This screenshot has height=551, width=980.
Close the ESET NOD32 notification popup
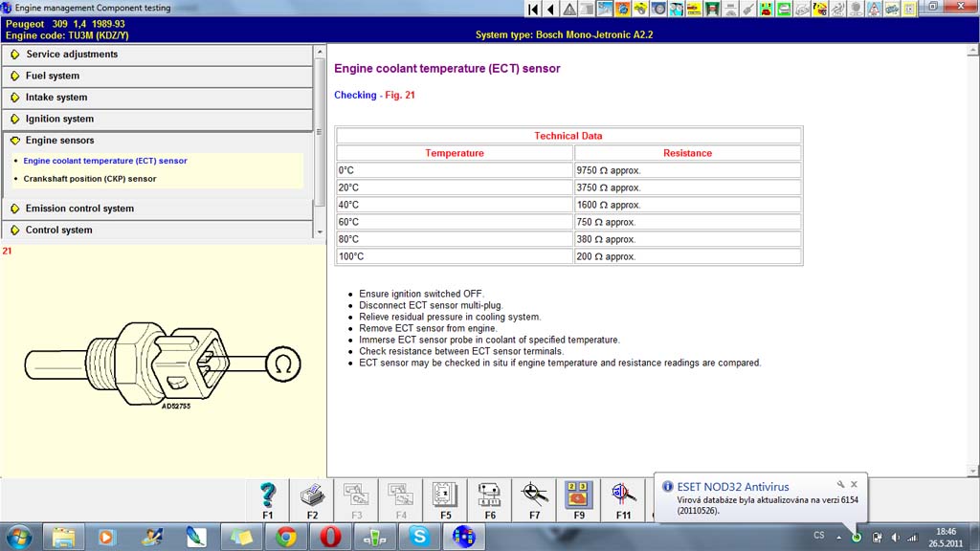click(x=855, y=485)
